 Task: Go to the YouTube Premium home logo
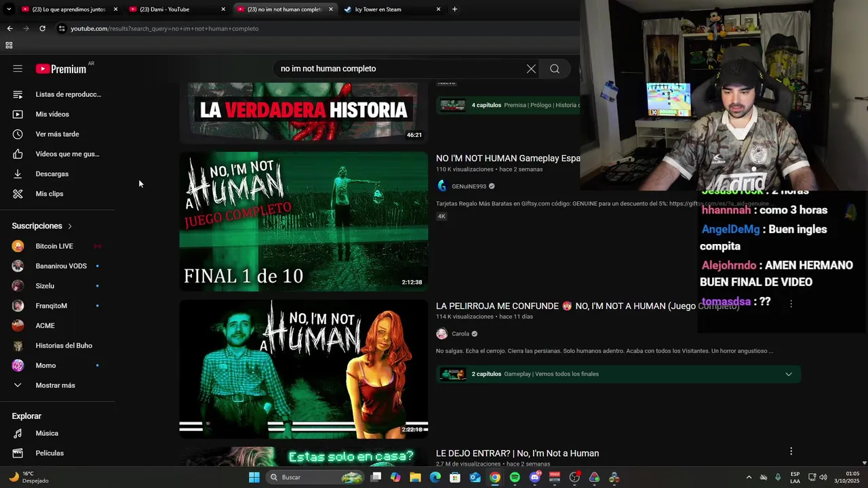62,68
